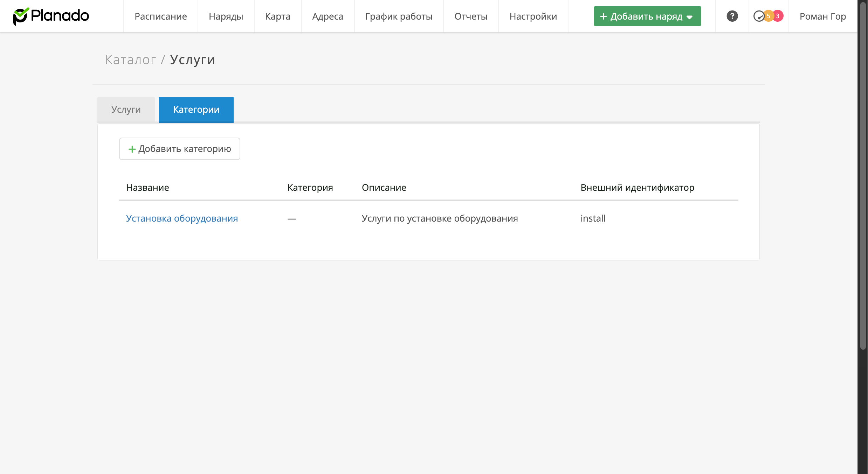
Task: Open the Роман Гор user menu
Action: (x=822, y=16)
